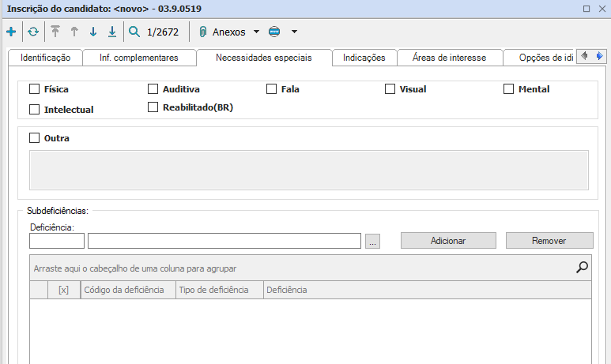Click the previous record up arrow
The image size is (611, 364).
click(74, 32)
